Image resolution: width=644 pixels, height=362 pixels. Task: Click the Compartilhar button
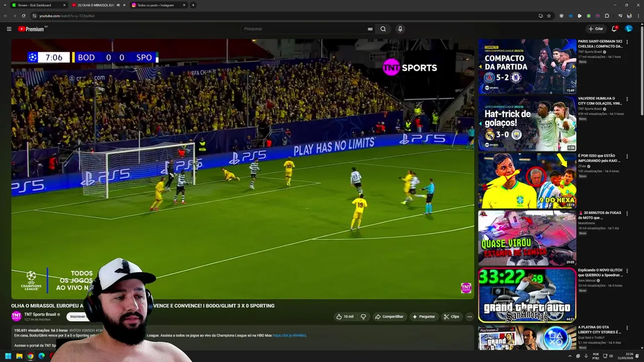(x=389, y=317)
